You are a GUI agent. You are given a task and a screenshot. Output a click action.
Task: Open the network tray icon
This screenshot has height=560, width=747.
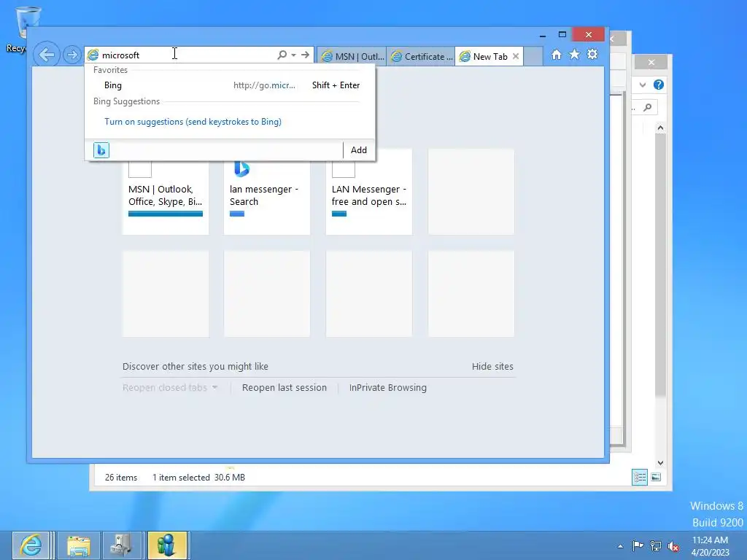[x=656, y=545]
